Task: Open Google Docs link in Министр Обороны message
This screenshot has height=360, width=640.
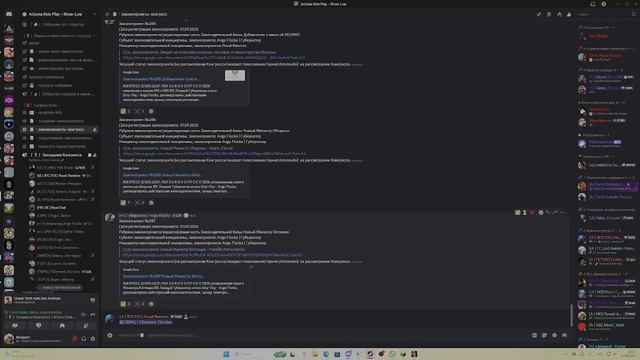Action: (x=214, y=154)
